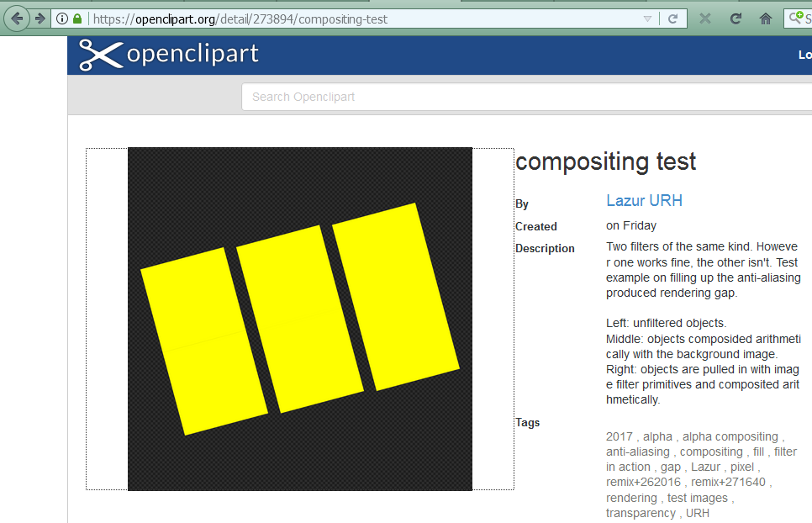Click the stop loading X icon
The height and width of the screenshot is (523, 812).
(705, 18)
